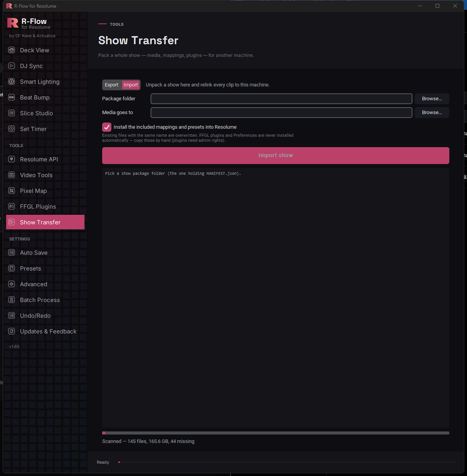Click the scan progress bar
Viewport: 467px width, 476px height.
pyautogui.click(x=276, y=433)
